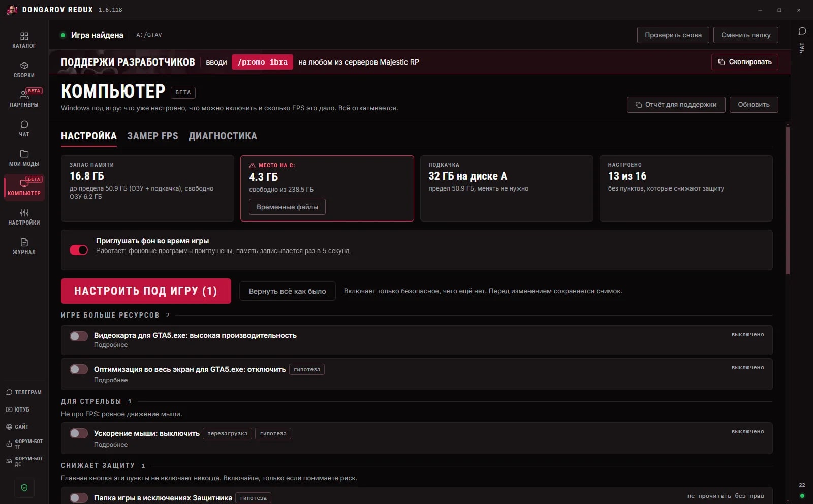Enable Видеокарта для GTA5.exe высокая производительность
The width and height of the screenshot is (813, 504).
pos(79,336)
